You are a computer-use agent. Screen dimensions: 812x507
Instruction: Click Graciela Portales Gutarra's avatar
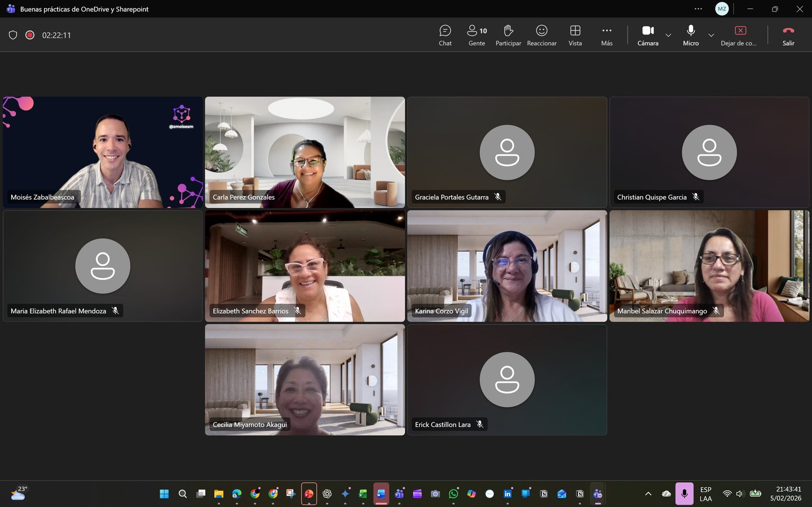click(x=507, y=152)
